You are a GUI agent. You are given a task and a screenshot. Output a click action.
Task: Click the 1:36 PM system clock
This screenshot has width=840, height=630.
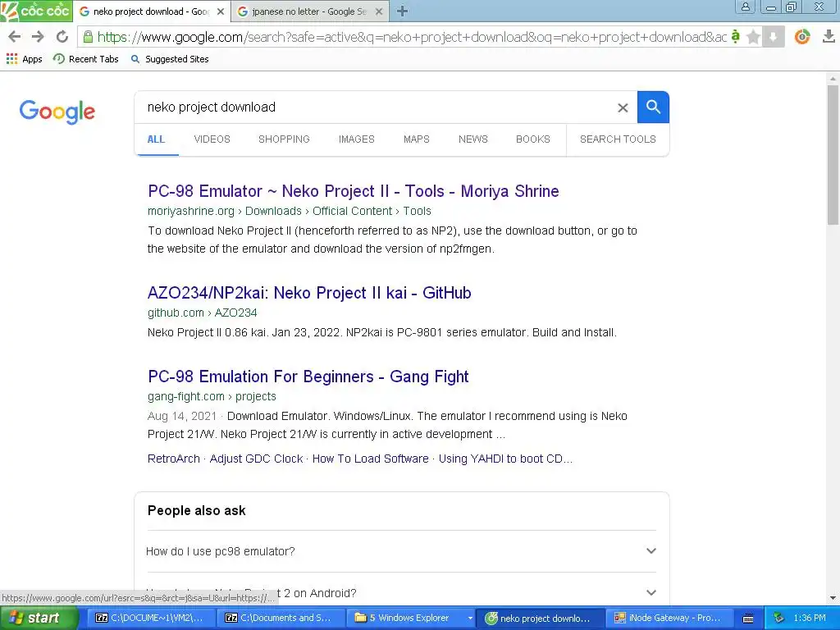click(810, 619)
